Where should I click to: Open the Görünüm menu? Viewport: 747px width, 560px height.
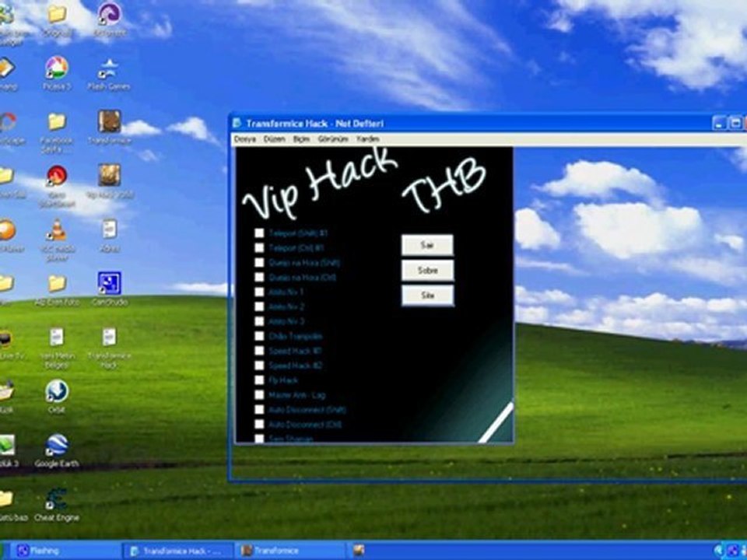point(333,139)
